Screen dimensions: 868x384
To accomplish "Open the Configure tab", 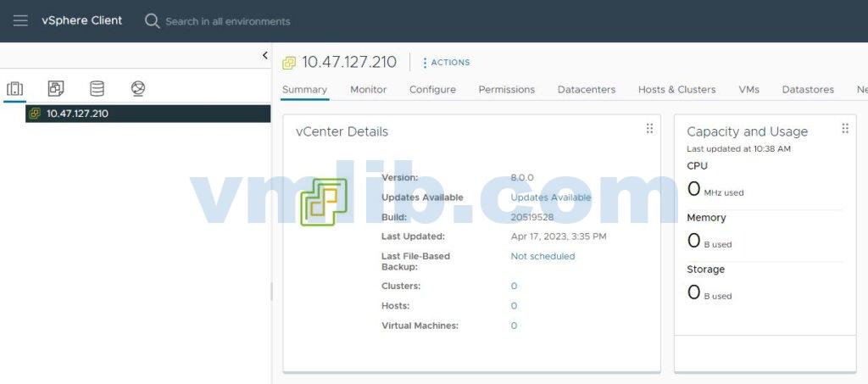I will click(x=432, y=90).
